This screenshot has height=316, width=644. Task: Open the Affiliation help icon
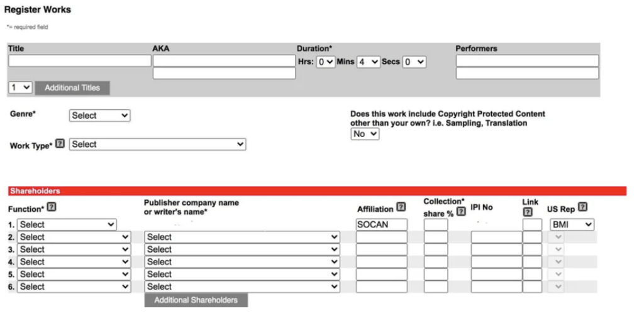tap(401, 207)
